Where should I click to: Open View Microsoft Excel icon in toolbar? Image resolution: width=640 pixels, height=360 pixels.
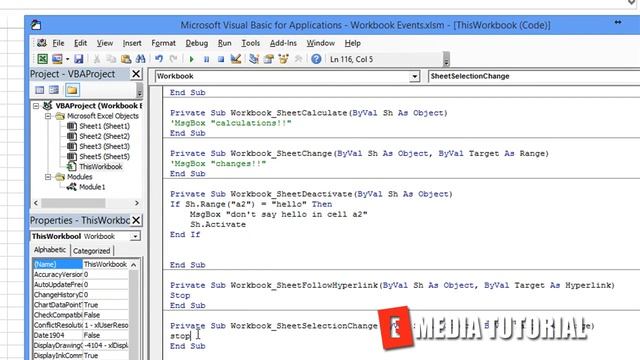click(42, 59)
